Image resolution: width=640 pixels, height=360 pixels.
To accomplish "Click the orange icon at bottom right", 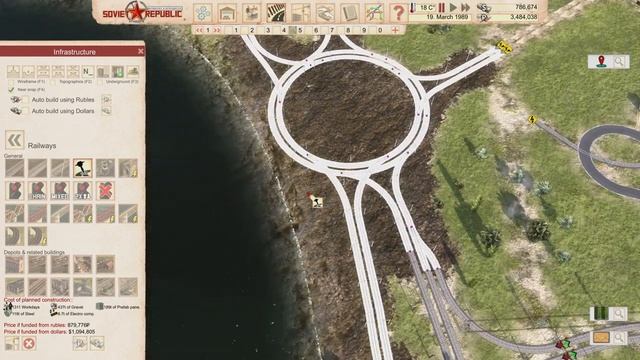I will pyautogui.click(x=601, y=338).
